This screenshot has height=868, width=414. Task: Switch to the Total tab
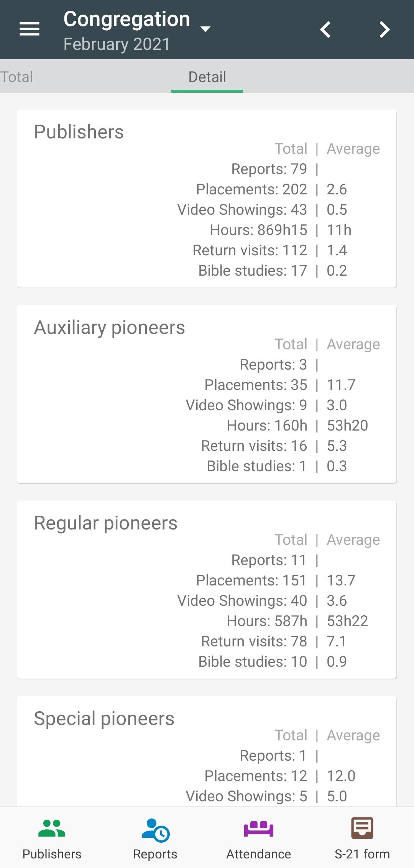(16, 77)
